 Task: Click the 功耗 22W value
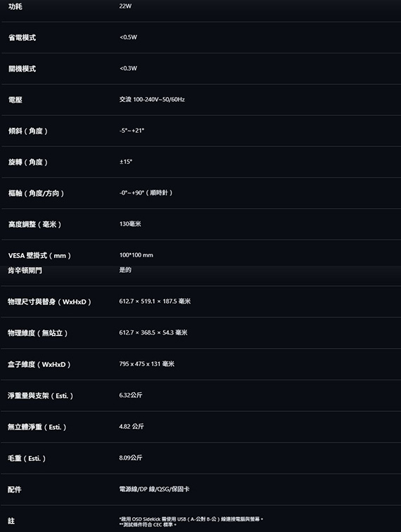[x=125, y=6]
